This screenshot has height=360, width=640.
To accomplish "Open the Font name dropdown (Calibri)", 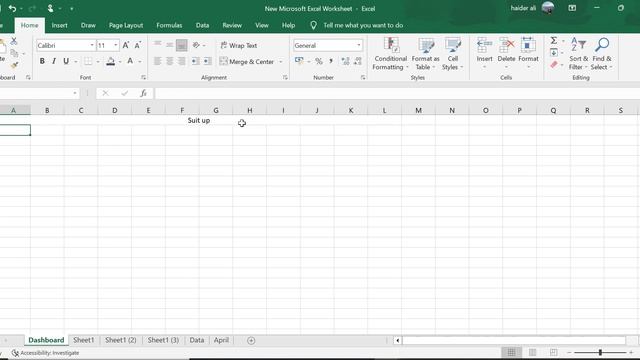I will pos(92,45).
